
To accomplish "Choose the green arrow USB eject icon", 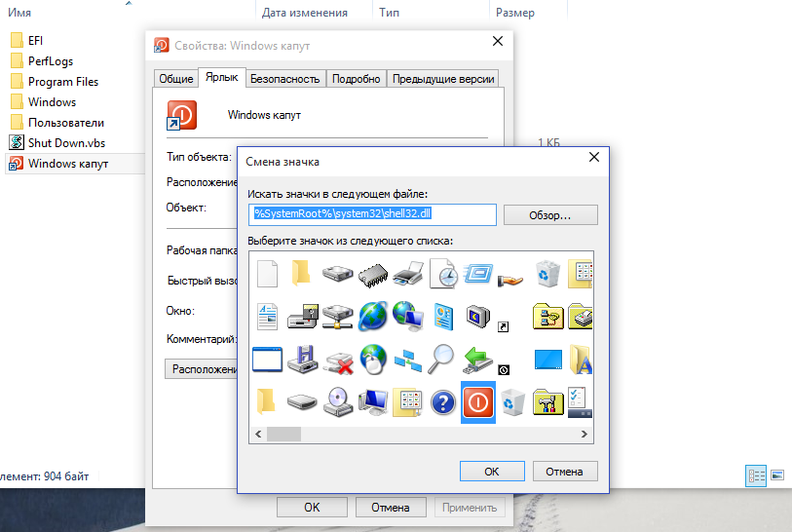I will click(x=477, y=360).
